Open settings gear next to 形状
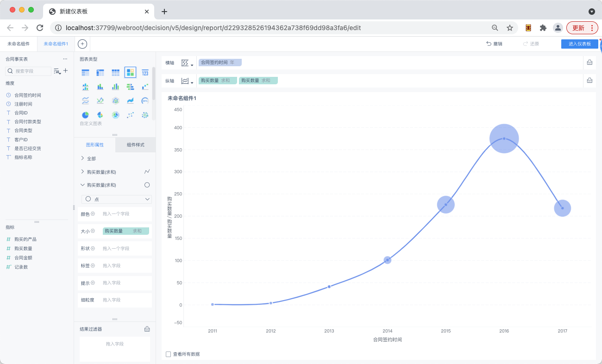Screen dimensions: 602x364 tap(93, 249)
